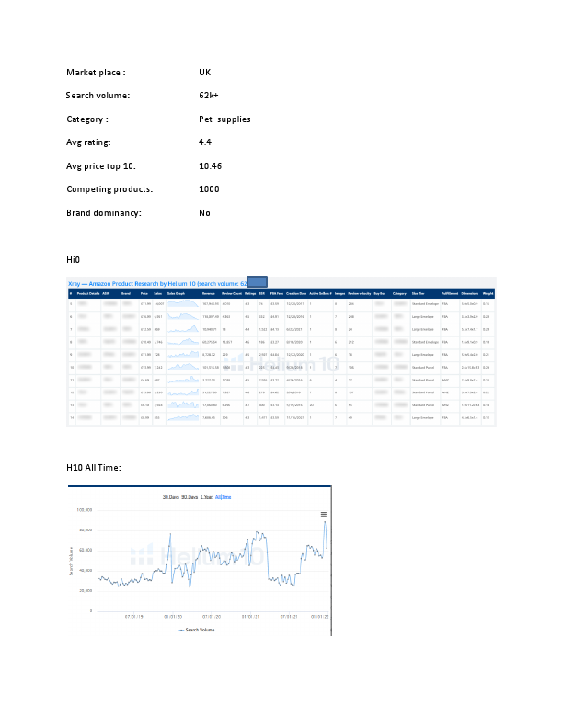563x728 pixels.
Task: Click the blue redaction box beside Xray title
Action: tap(257, 282)
